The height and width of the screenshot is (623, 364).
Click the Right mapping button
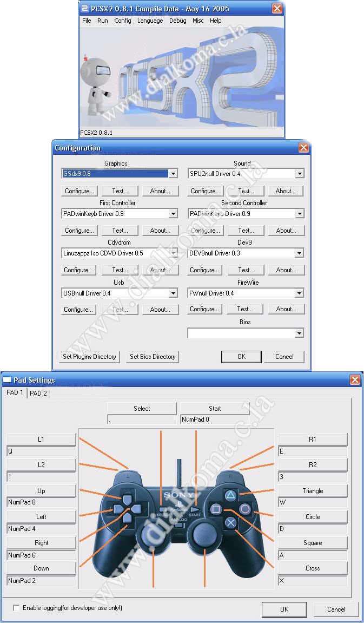[x=41, y=543]
